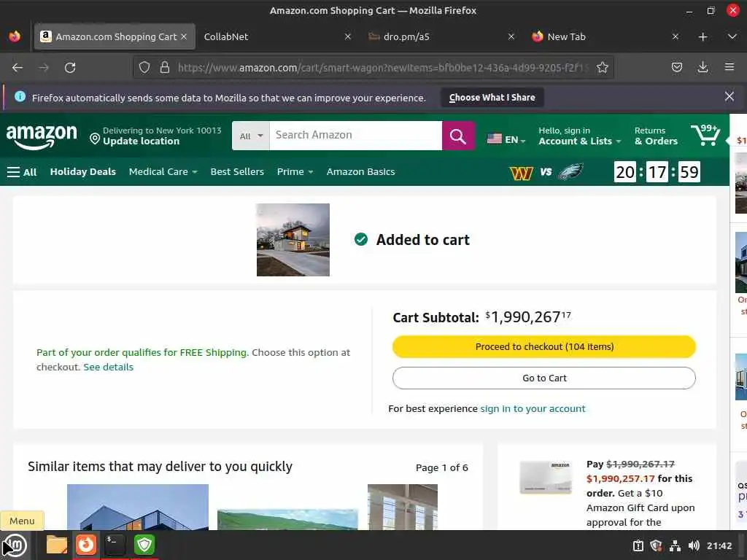Click Update location
Viewport: 747px width, 560px height.
pos(141,141)
